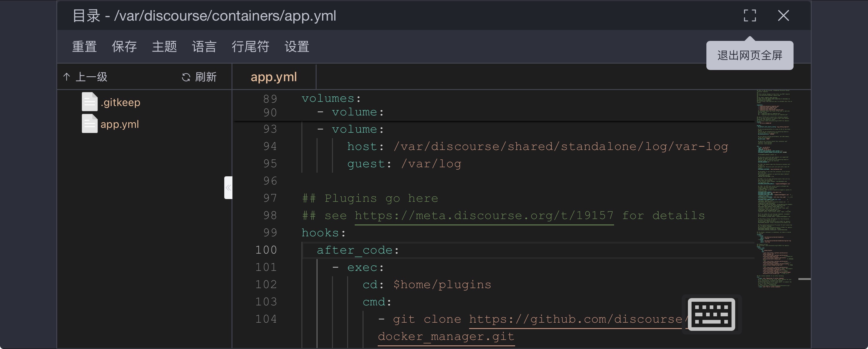Viewport: 868px width, 349px height.
Task: Collapse the file tree sidebar
Action: coord(228,188)
